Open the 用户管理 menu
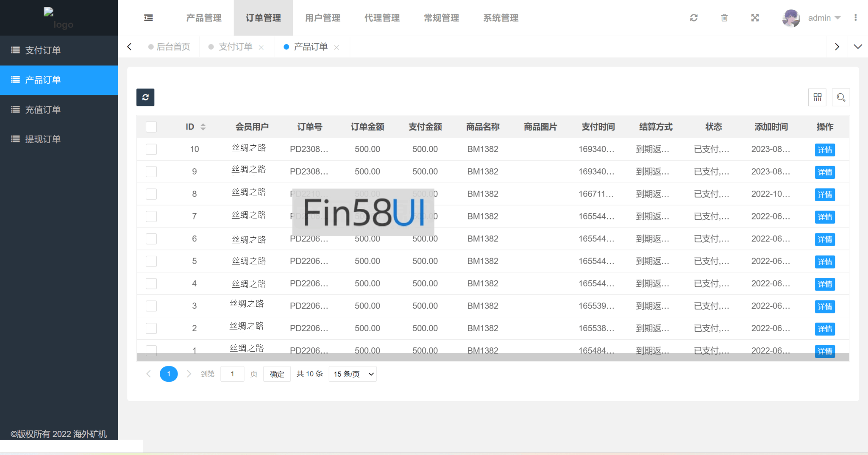 coord(322,18)
